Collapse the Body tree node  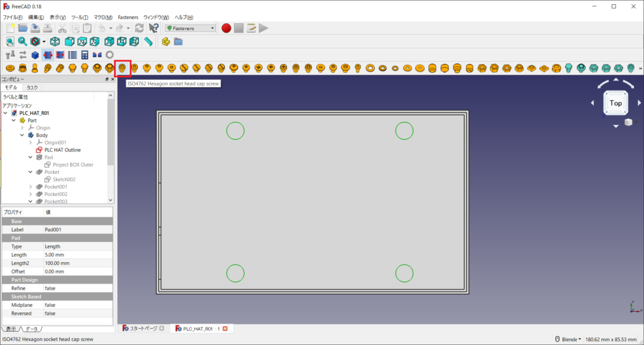(23, 135)
